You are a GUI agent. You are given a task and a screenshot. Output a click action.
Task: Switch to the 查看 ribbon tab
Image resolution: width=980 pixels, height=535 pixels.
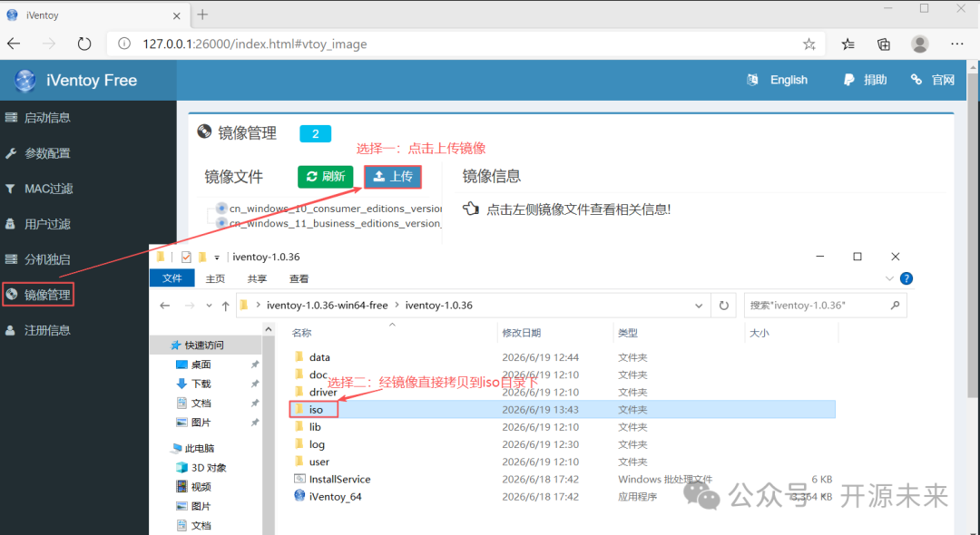coord(299,278)
